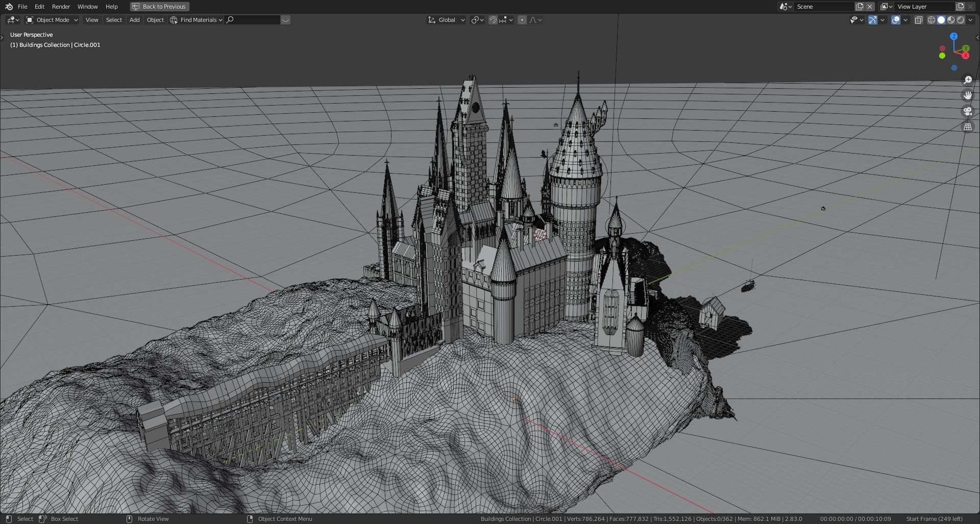Toggle snapping magnet on

pos(493,20)
